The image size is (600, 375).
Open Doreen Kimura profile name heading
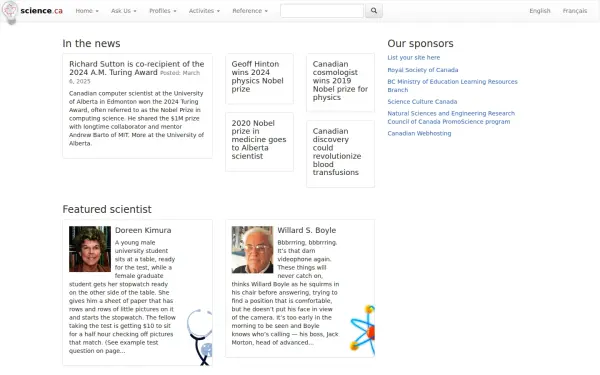coord(143,230)
